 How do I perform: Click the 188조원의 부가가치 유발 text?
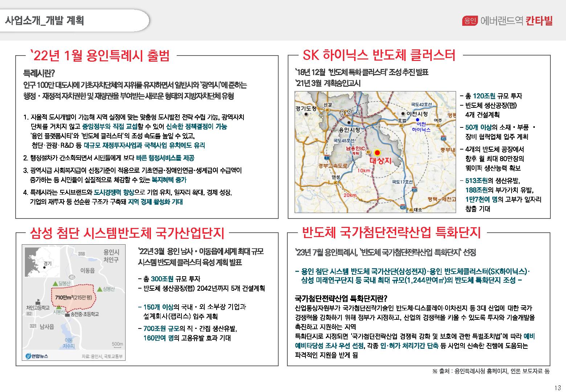(x=499, y=190)
